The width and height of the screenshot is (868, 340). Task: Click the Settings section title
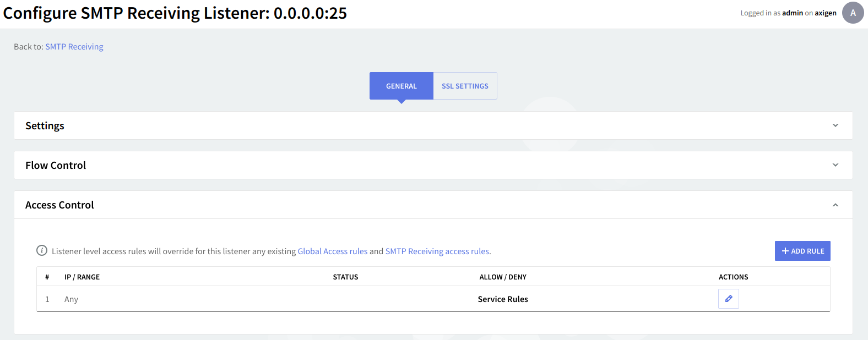(x=45, y=126)
